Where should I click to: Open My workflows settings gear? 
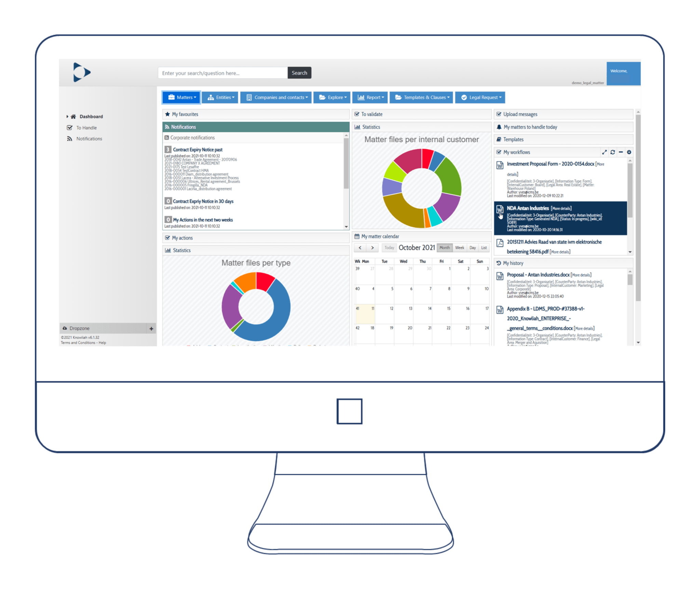tap(629, 152)
